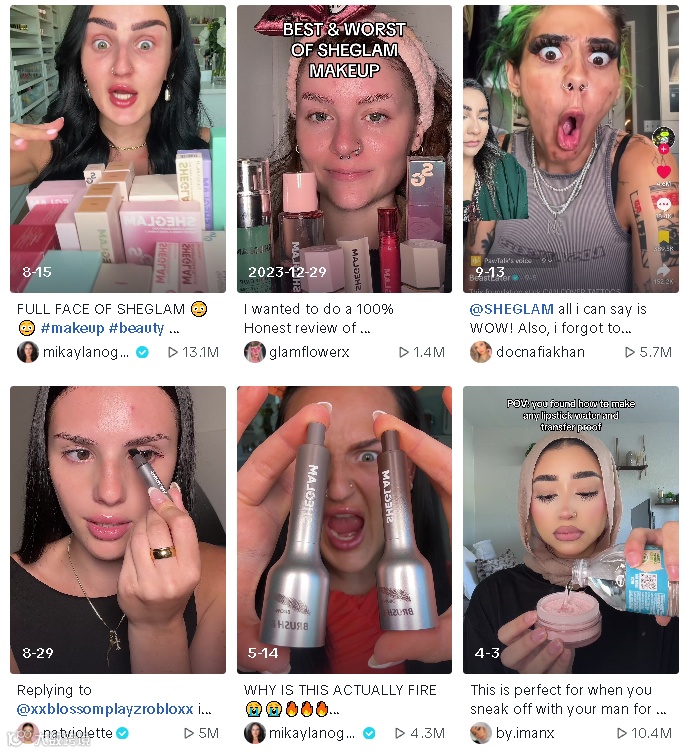Image resolution: width=686 pixels, height=753 pixels.
Task: Click natviolette verified badge
Action: tap(122, 733)
